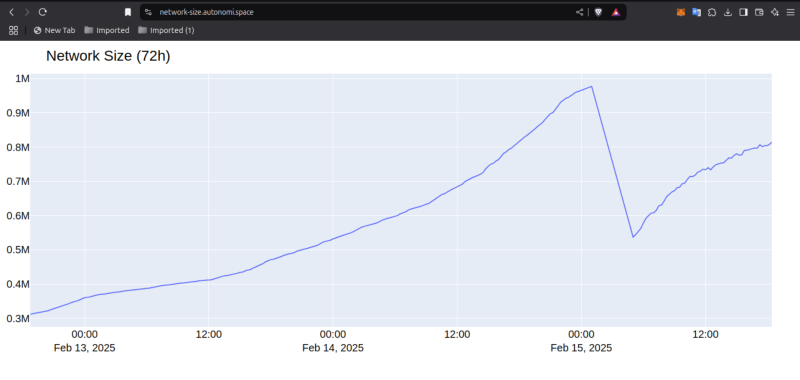This screenshot has width=800, height=380.
Task: Expand the Imported bookmarks folder
Action: coord(107,30)
